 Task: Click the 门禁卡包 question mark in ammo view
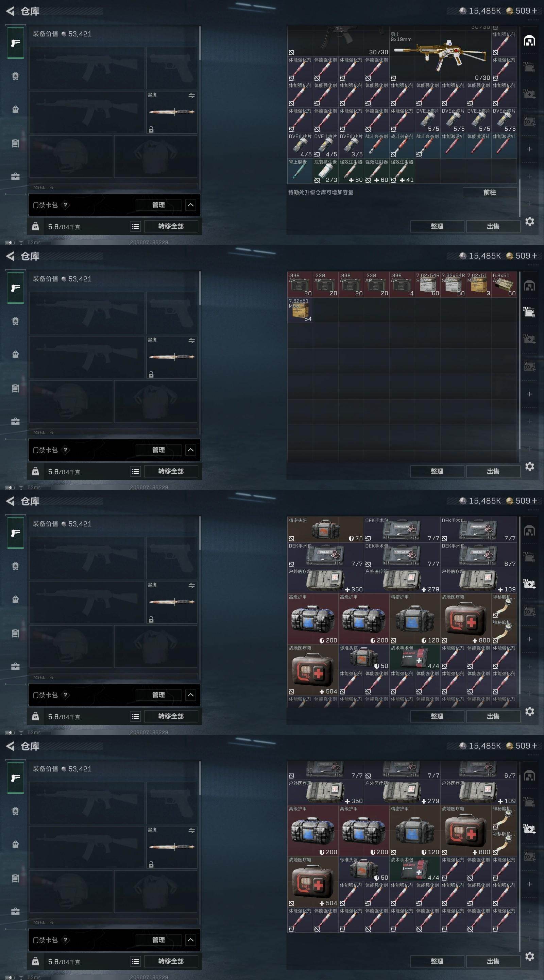[x=65, y=450]
